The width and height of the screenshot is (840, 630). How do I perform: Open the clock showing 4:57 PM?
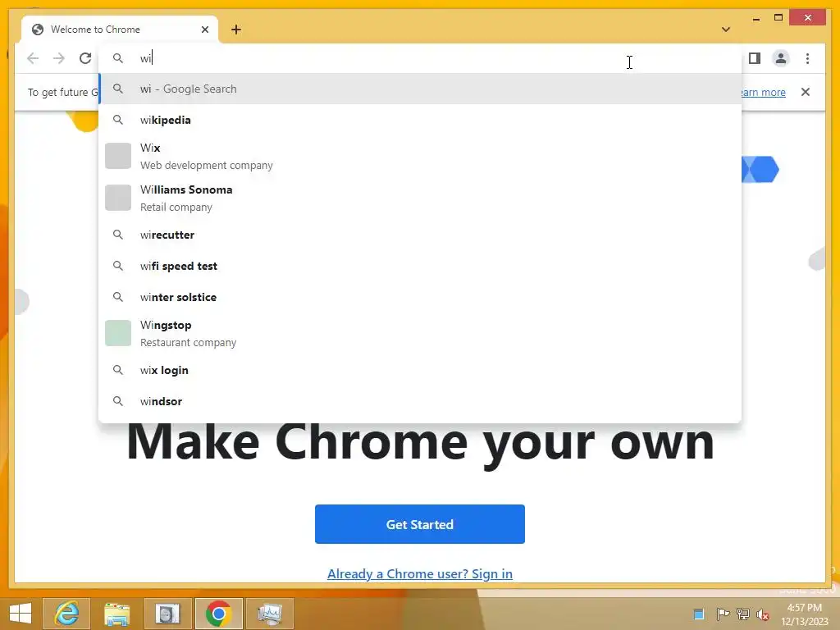804,614
